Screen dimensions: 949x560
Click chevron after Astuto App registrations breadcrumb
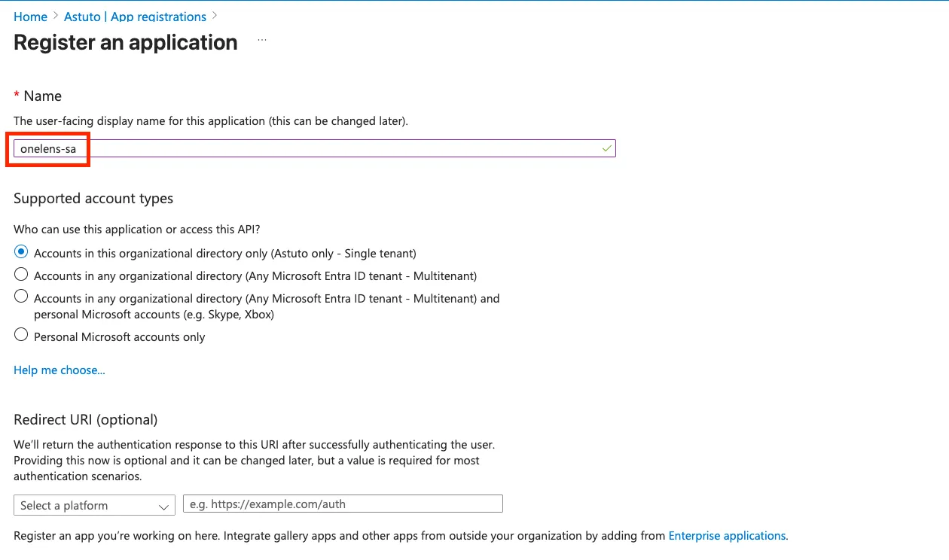pos(215,17)
